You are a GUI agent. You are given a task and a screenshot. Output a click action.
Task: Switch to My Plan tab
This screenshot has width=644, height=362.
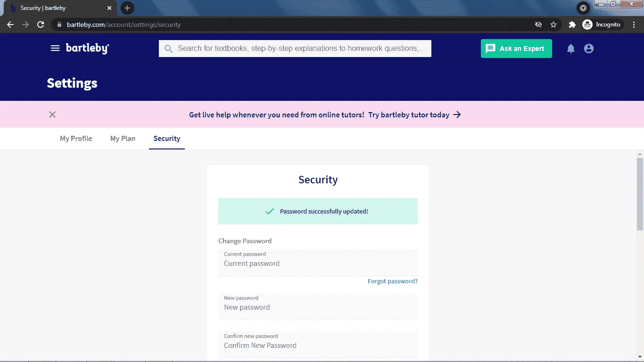(123, 139)
